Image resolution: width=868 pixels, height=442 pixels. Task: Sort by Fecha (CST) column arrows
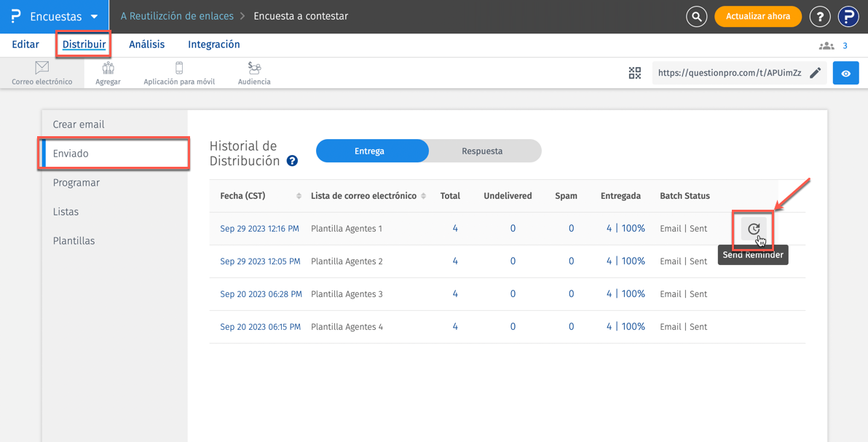click(x=299, y=197)
